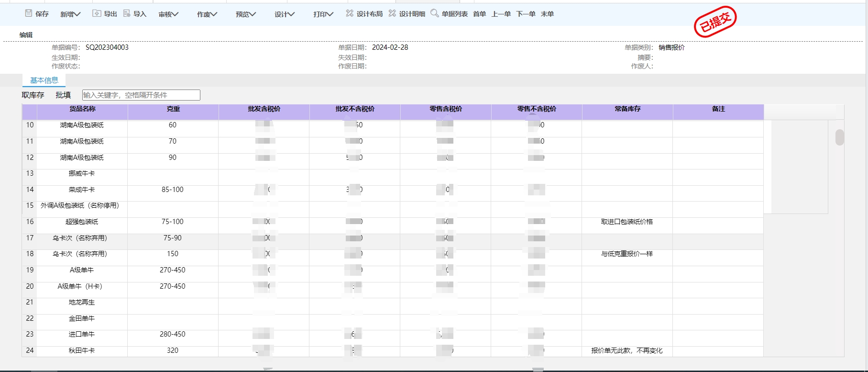Open the 设计 dropdown menu
The height and width of the screenshot is (372, 868).
coord(285,14)
